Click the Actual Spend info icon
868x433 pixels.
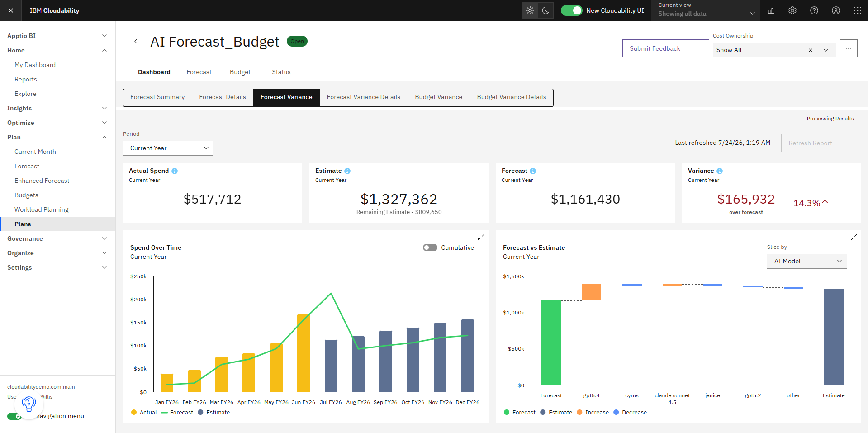coord(175,171)
